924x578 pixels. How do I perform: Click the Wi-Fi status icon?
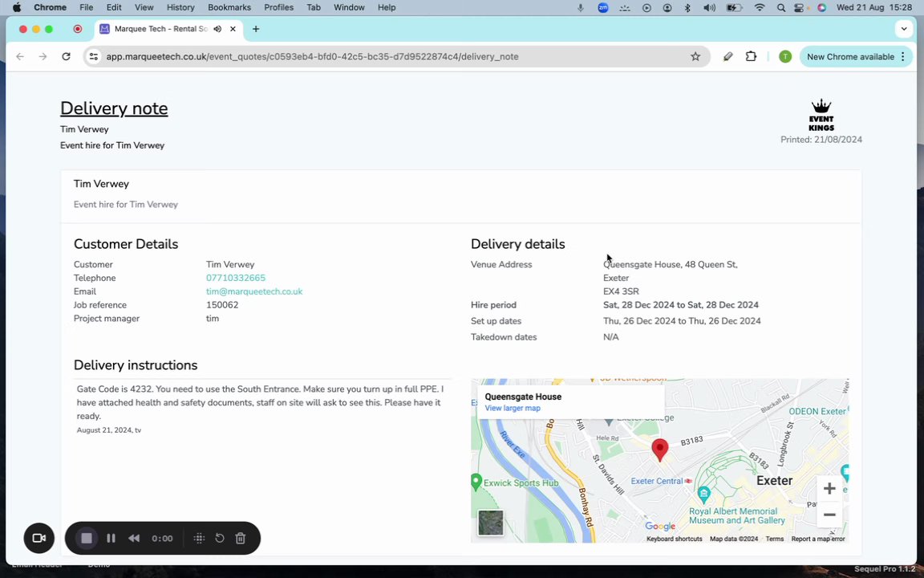tap(760, 8)
